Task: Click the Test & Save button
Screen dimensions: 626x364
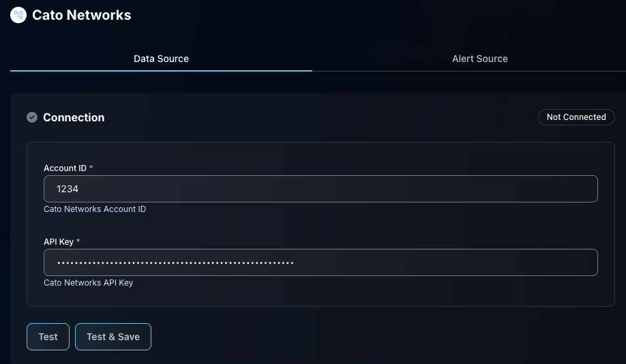Action: (x=113, y=337)
